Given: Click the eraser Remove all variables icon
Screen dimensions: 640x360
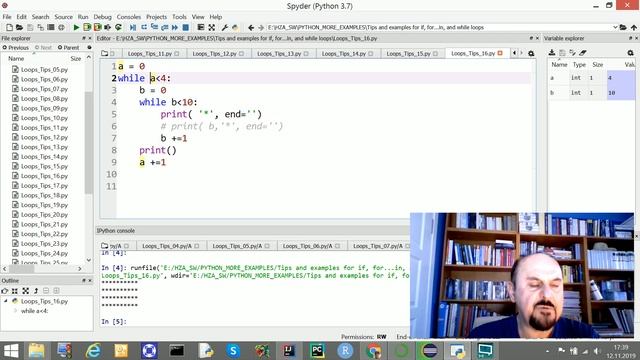Looking at the screenshot, I should click(583, 53).
